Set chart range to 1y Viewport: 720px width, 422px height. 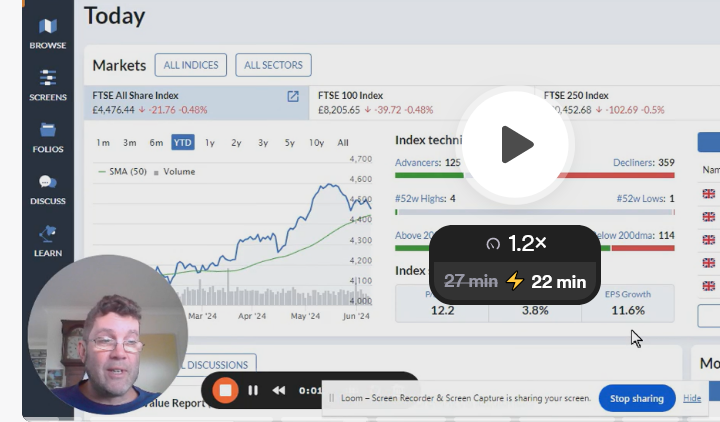pyautogui.click(x=210, y=142)
